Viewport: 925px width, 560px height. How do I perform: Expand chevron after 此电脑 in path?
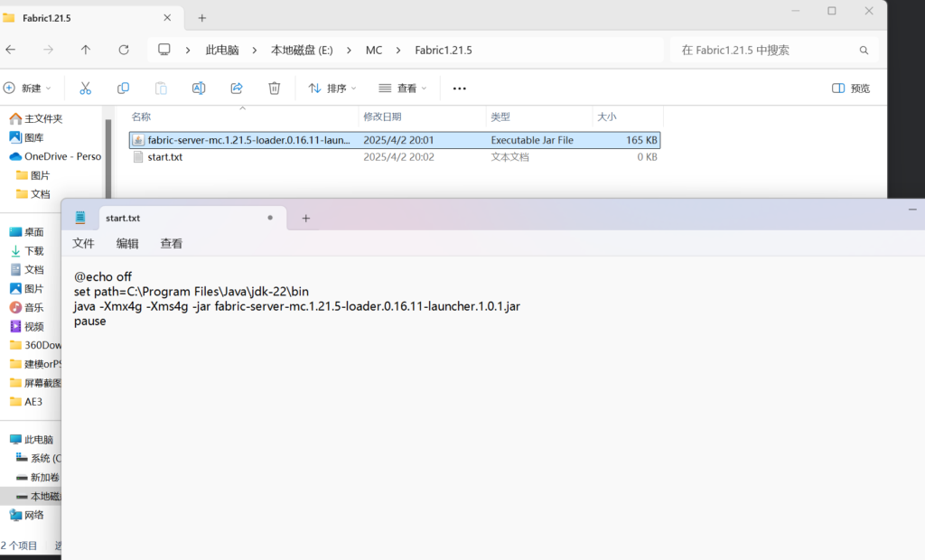pos(255,51)
